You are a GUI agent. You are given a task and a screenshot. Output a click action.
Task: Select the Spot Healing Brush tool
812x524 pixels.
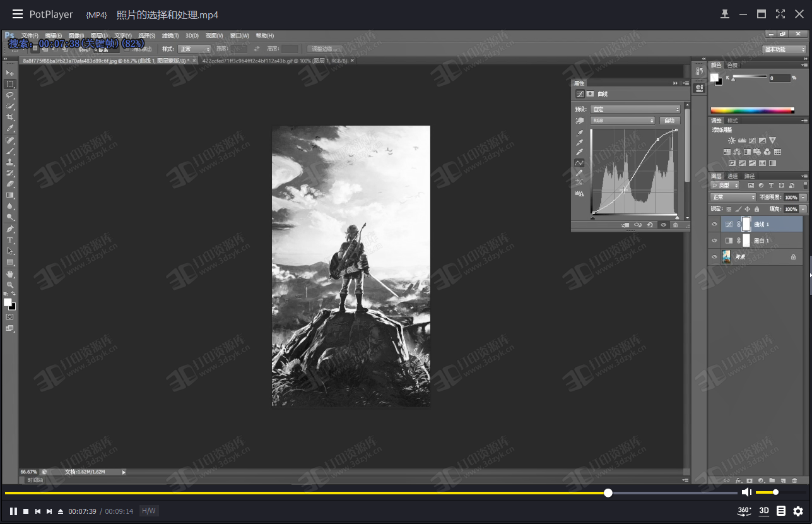10,140
